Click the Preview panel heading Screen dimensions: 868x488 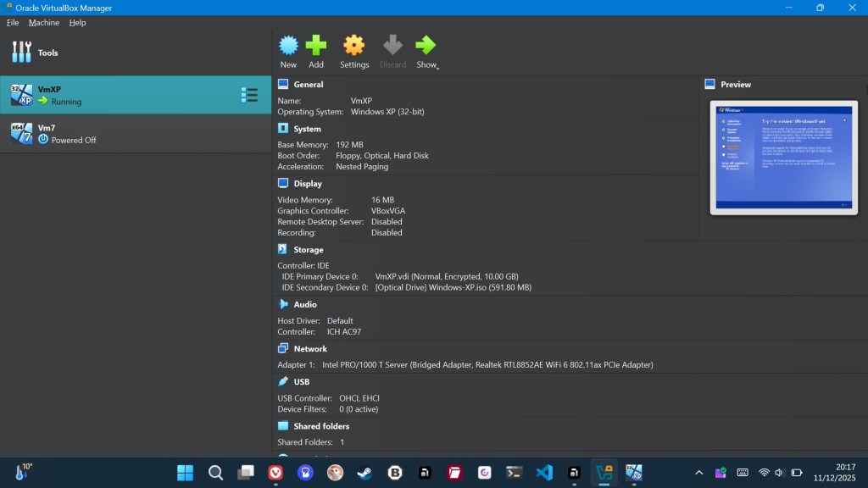coord(736,85)
